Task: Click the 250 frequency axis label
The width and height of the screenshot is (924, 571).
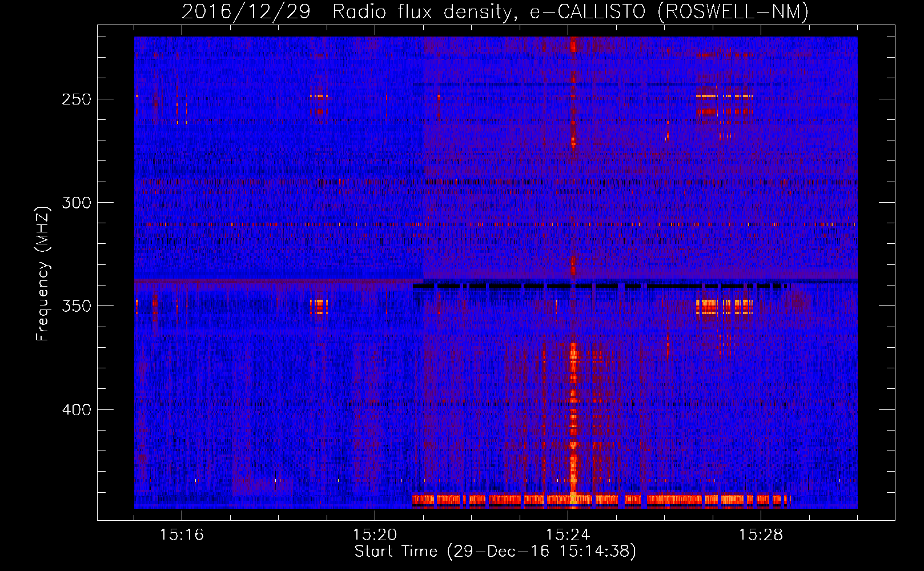Action: (77, 99)
